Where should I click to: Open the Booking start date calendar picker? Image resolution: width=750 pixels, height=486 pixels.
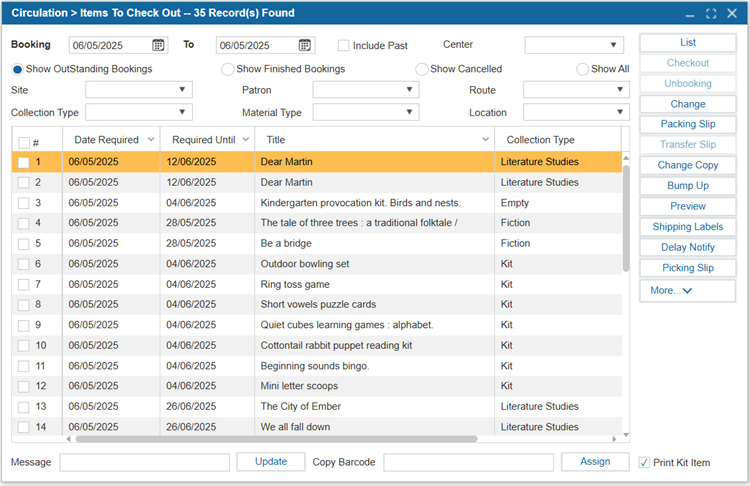(158, 45)
